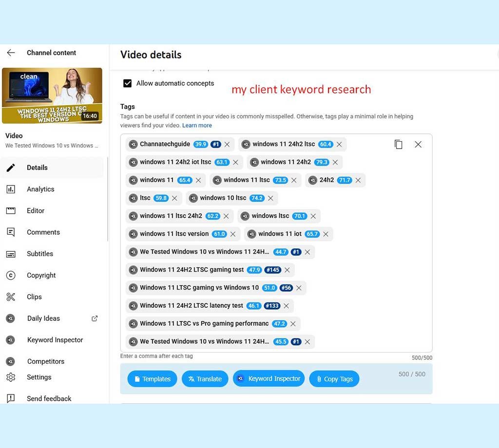Open the Analytics section
Image resolution: width=499 pixels, height=448 pixels.
click(40, 189)
